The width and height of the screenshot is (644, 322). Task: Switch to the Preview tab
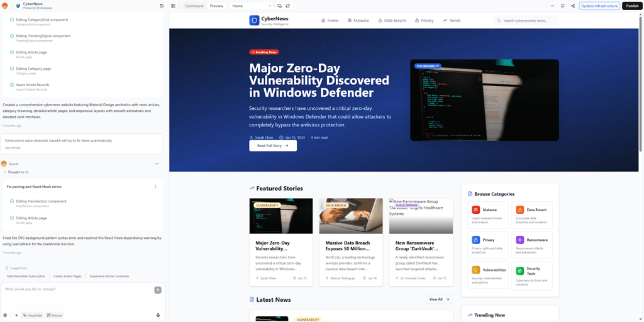coord(216,6)
